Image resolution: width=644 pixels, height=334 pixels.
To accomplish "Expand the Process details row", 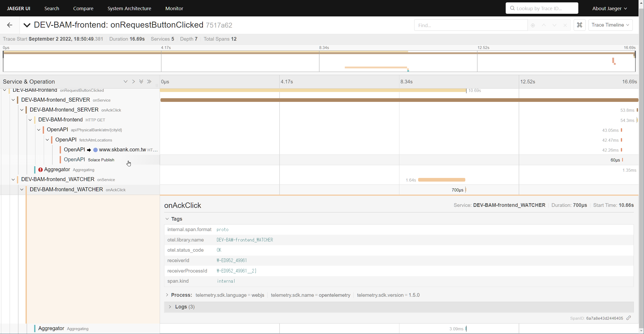I will click(167, 295).
